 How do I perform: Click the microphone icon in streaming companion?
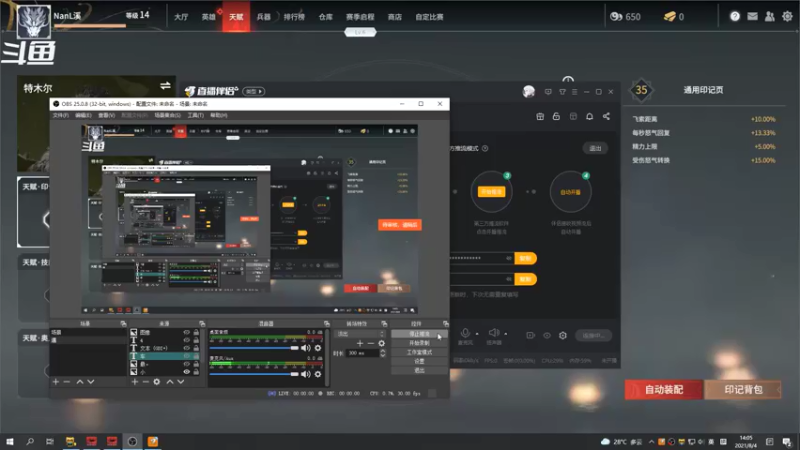pos(465,333)
